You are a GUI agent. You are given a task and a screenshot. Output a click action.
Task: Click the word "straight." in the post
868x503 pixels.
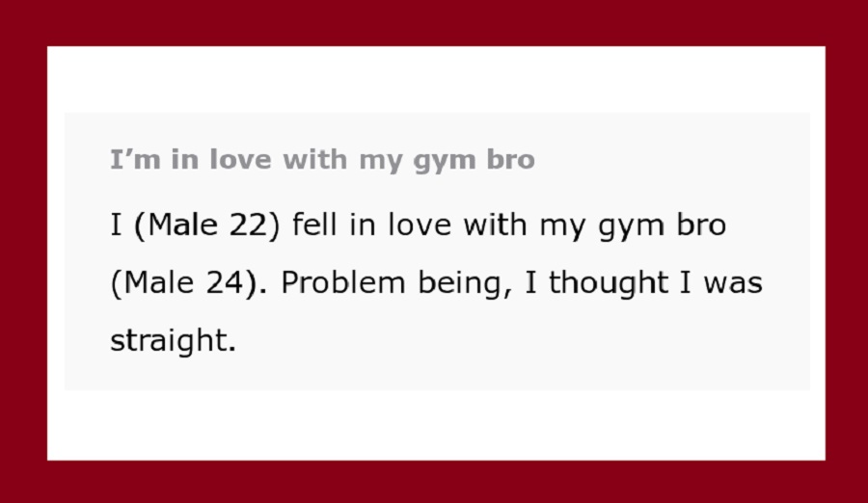pyautogui.click(x=174, y=340)
